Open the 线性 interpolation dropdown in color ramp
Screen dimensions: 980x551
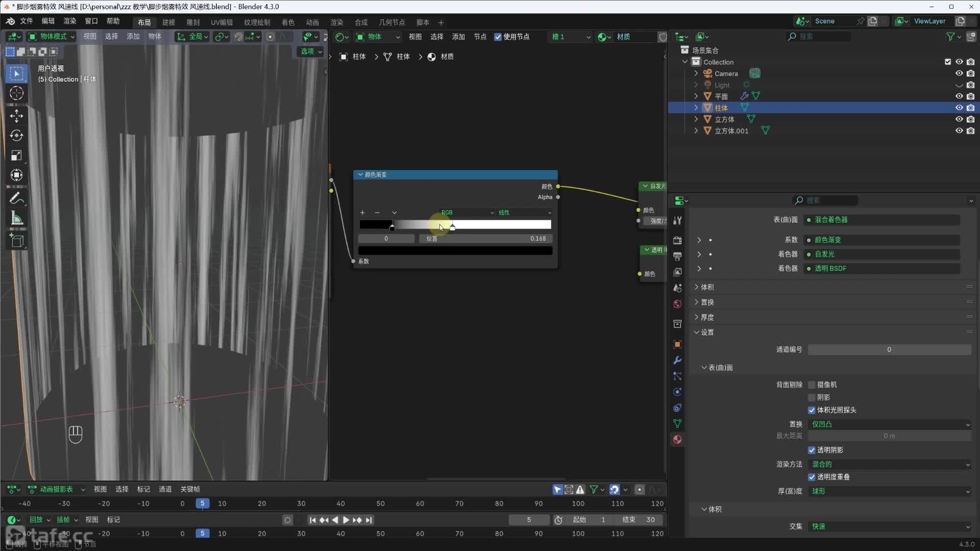coord(525,213)
